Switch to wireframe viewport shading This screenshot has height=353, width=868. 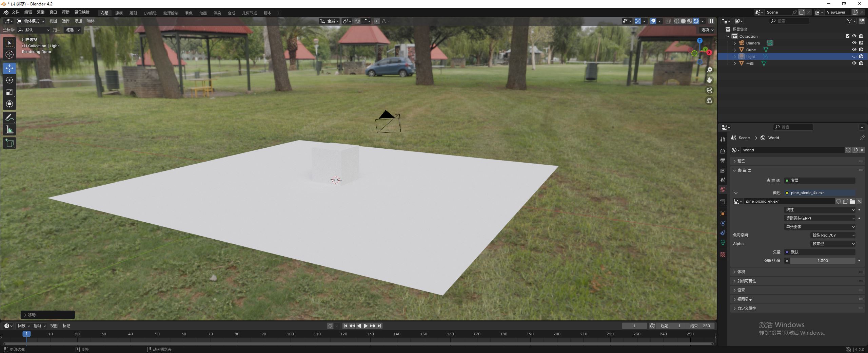(x=677, y=21)
